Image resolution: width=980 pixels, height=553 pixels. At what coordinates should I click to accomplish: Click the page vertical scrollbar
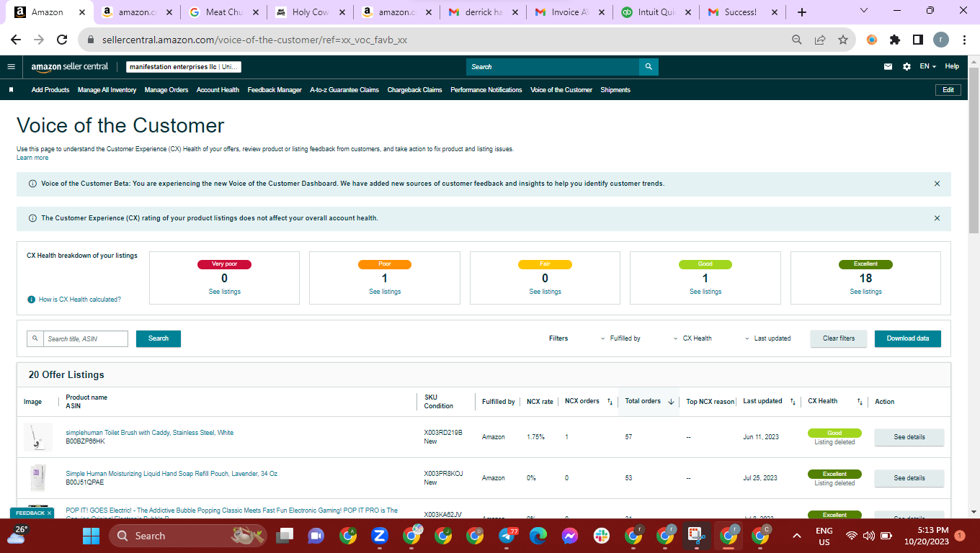(974, 151)
